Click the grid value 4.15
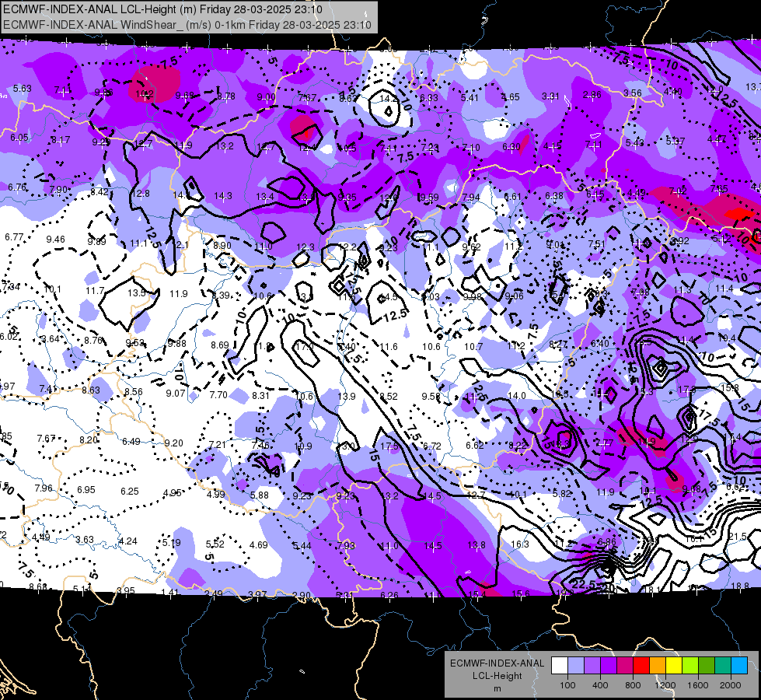Image resolution: width=761 pixels, height=700 pixels. 553,146
